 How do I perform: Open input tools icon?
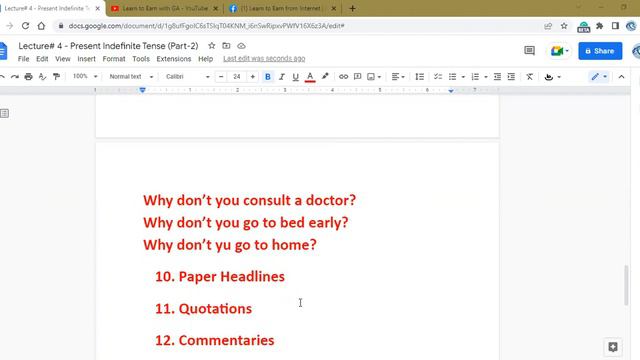[549, 77]
